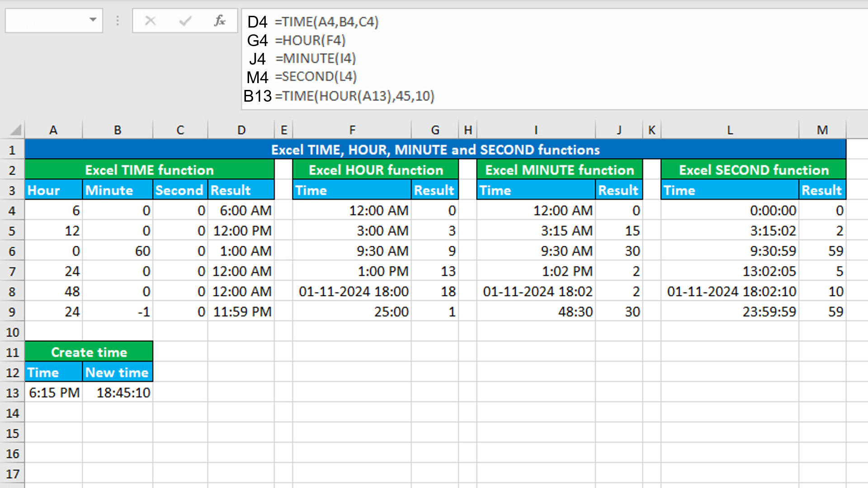Screen dimensions: 868x488
Task: Select cell F5 showing 3:00 AM
Action: (352, 231)
